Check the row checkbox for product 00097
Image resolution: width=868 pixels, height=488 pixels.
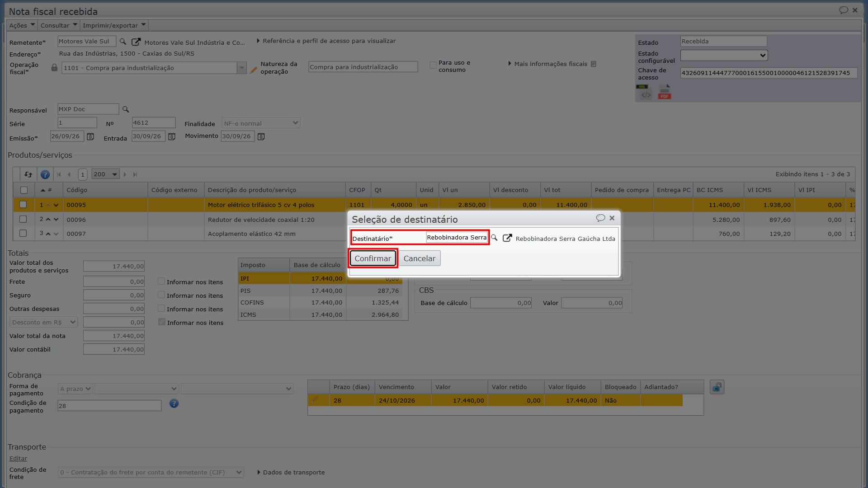23,234
